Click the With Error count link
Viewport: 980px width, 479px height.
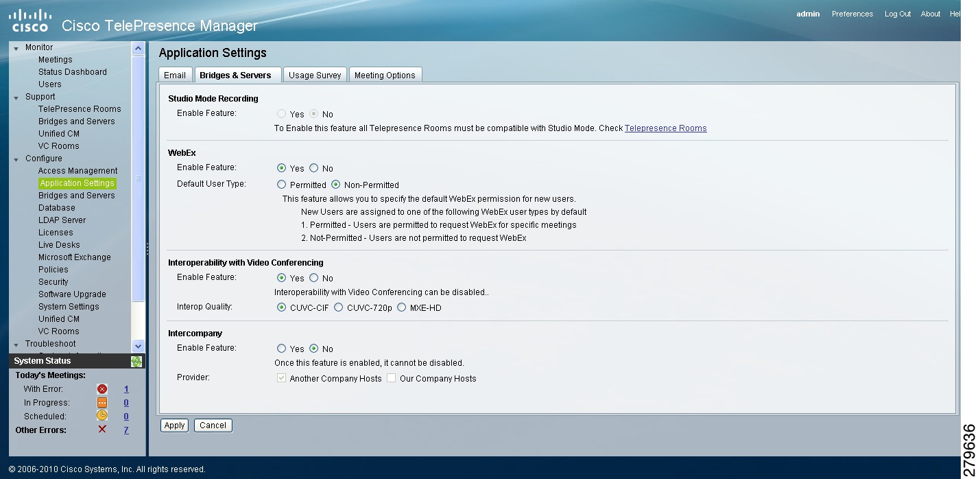click(x=126, y=389)
